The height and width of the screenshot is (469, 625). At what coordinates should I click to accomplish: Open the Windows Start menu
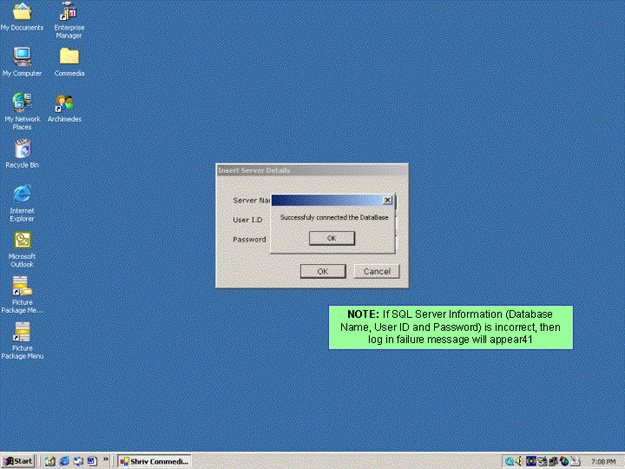pos(18,461)
